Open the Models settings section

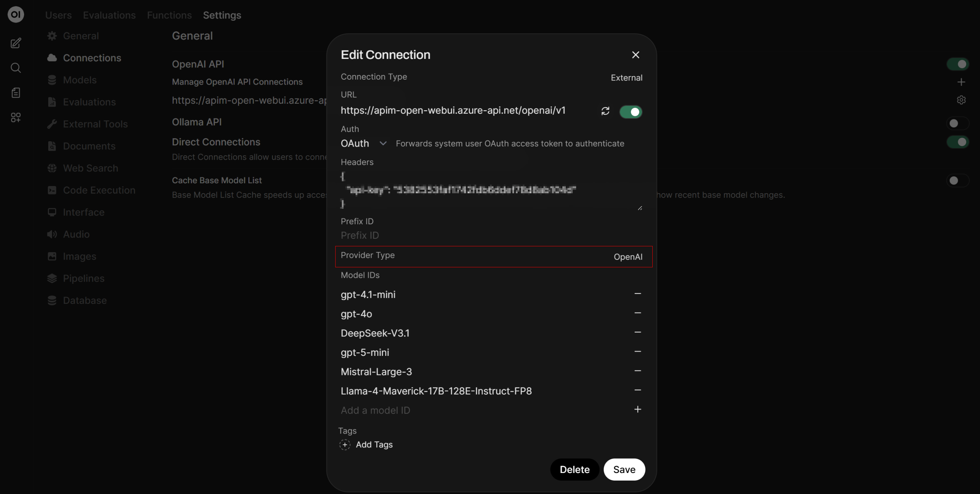point(80,80)
